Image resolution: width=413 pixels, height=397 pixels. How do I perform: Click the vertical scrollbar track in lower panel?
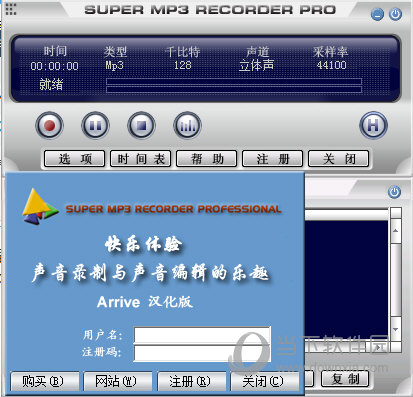tap(396, 280)
